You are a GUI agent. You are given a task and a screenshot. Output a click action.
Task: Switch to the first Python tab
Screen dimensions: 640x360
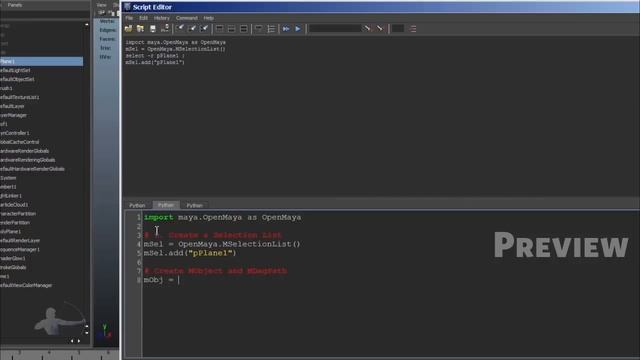click(x=137, y=205)
